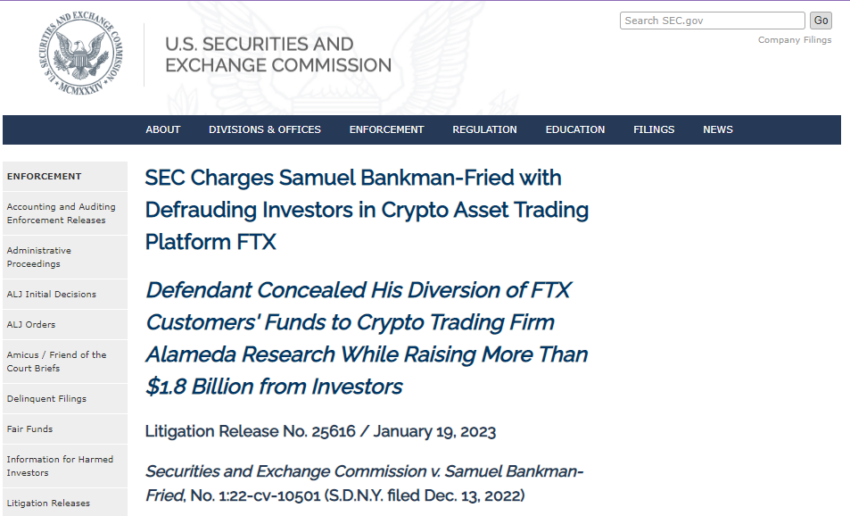Click the U.S. Securities and Exchange Commission title

[x=278, y=54]
